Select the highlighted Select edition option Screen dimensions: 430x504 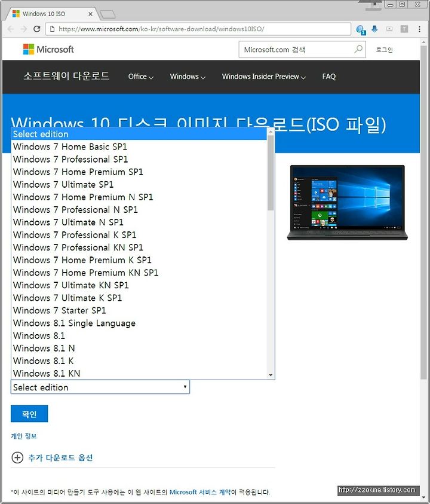(139, 134)
